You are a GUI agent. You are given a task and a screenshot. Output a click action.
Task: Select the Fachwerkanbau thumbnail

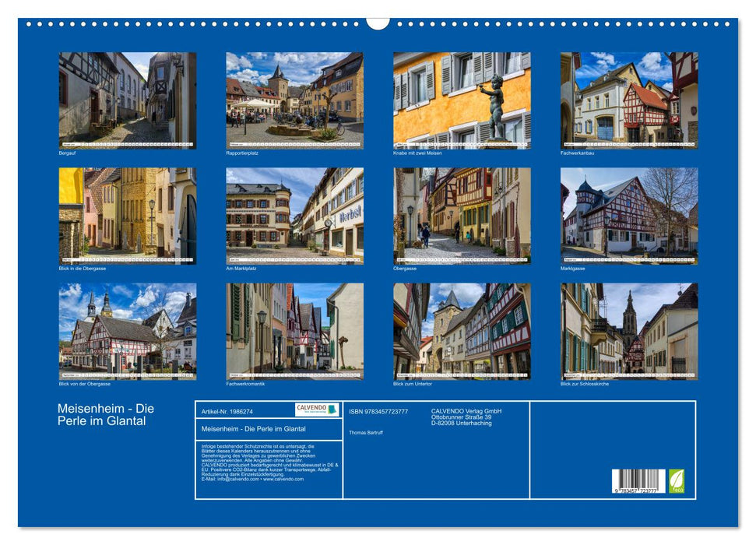tap(629, 100)
